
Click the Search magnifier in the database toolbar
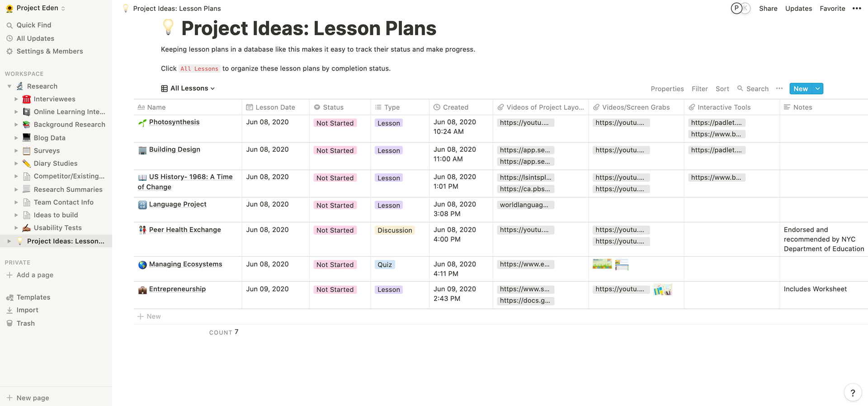click(x=740, y=89)
